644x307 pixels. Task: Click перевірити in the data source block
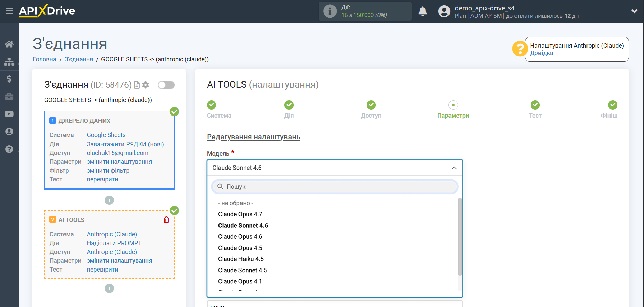pyautogui.click(x=102, y=179)
